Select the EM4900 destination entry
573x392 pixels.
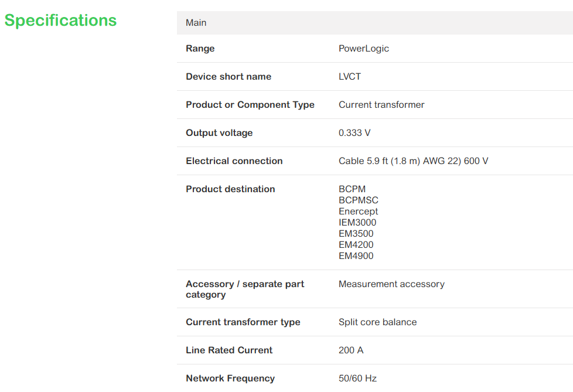(x=356, y=256)
